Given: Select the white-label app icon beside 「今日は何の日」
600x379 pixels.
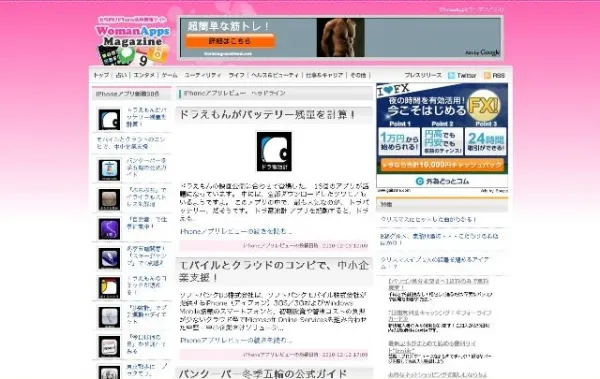Looking at the screenshot, I should [x=109, y=346].
